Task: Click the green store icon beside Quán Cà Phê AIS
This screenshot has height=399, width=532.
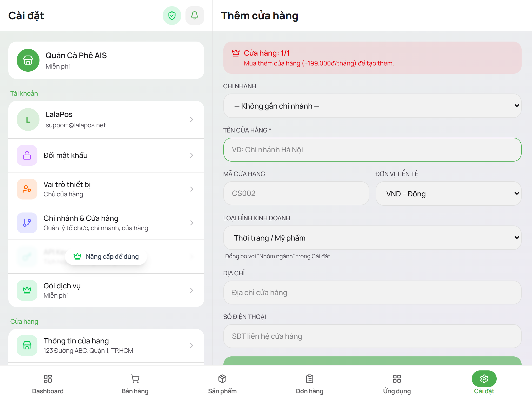Action: (x=28, y=60)
